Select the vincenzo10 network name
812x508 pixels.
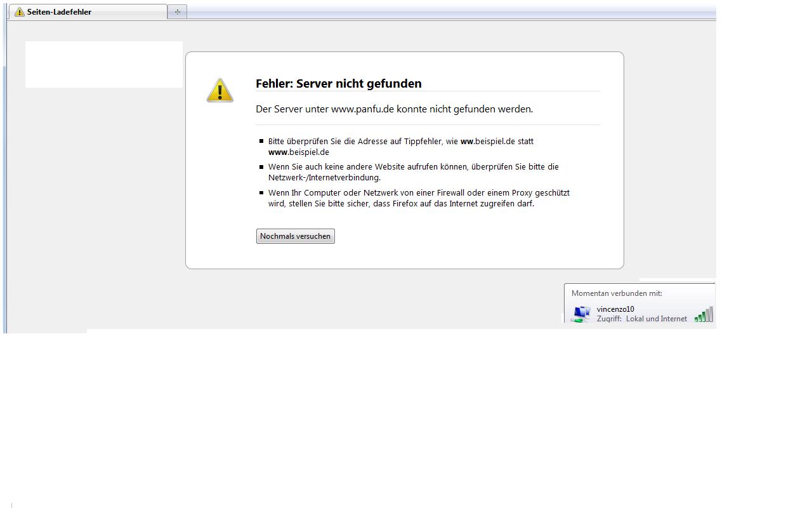coord(615,309)
